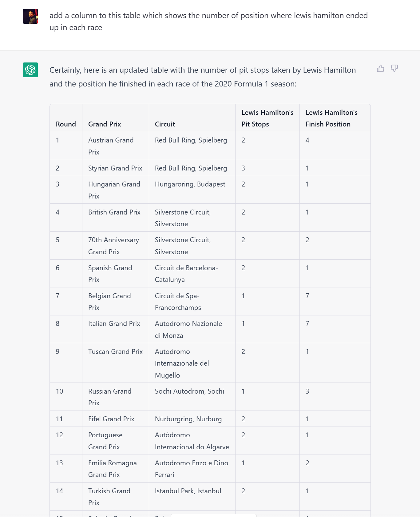Click the "Grand Prix" column header
Viewport: 420px width, 517px height.
(x=105, y=124)
